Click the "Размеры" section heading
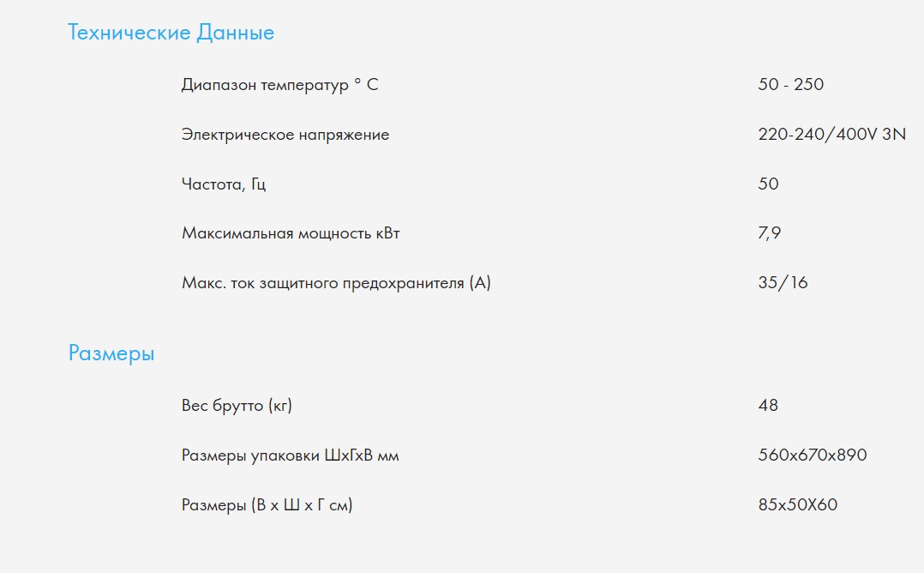Screen dimensions: 924x573 pyautogui.click(x=111, y=353)
